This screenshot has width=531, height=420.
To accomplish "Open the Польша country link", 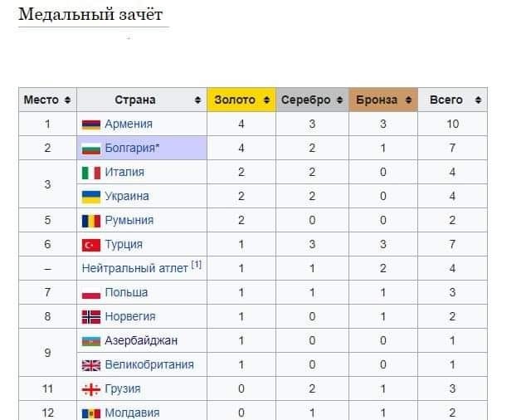I will [126, 293].
